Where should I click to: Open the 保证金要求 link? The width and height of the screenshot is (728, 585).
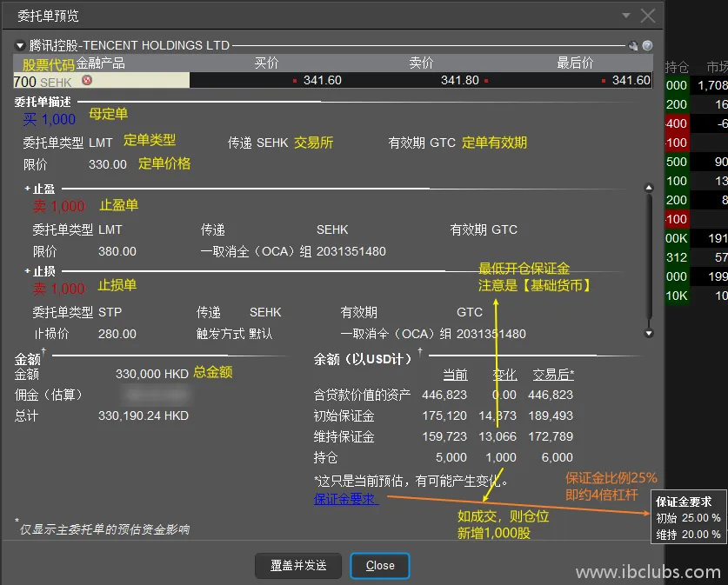[345, 499]
